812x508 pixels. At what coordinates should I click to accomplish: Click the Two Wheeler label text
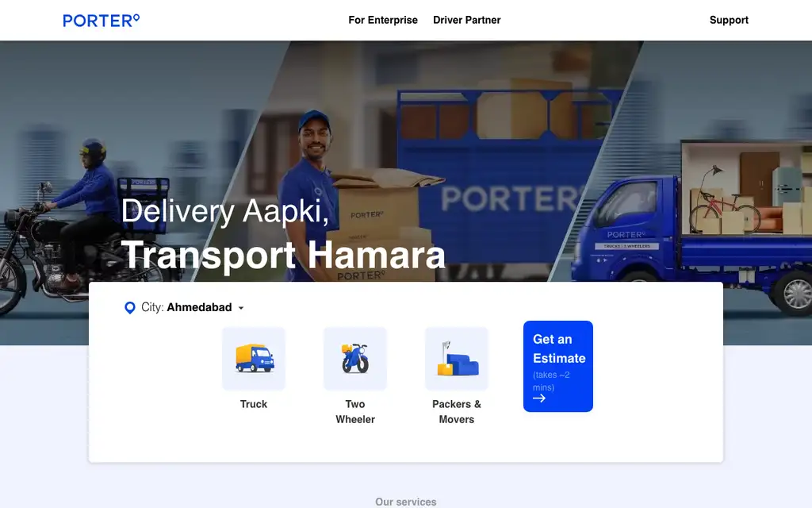click(x=355, y=412)
